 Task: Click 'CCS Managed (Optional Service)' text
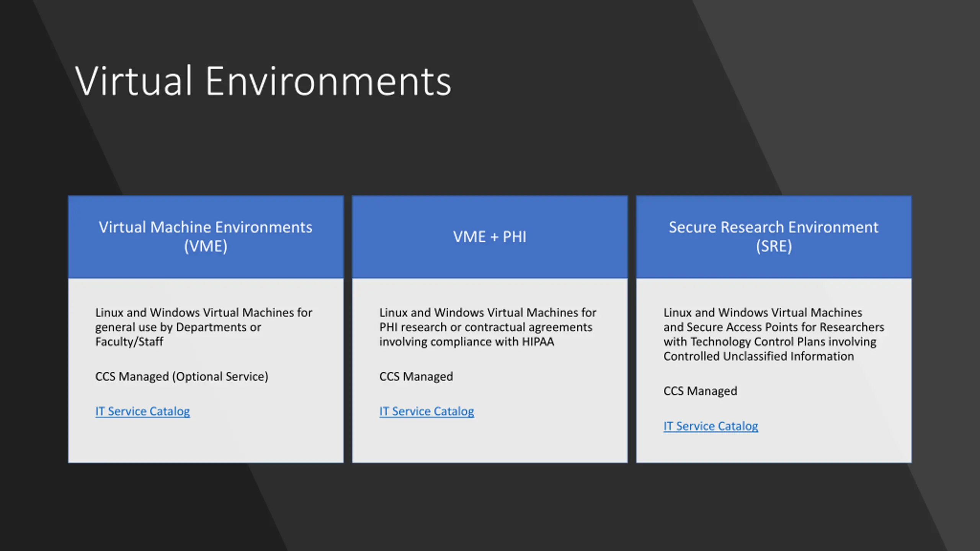coord(181,377)
